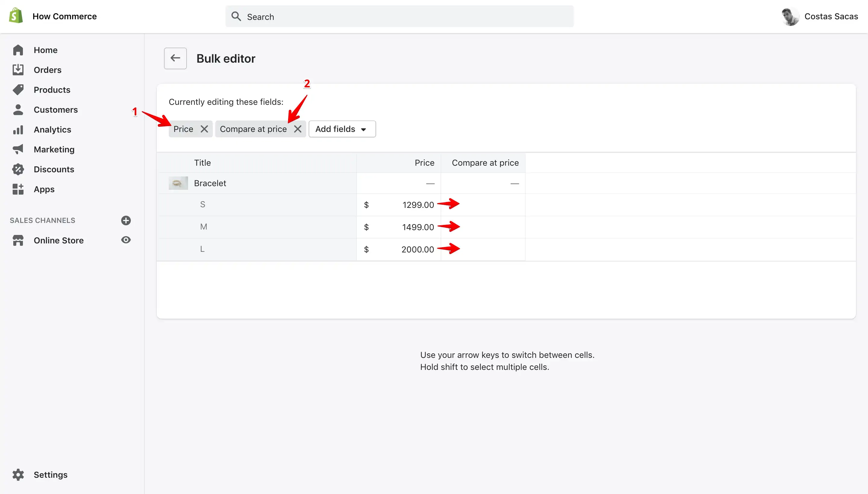Click the Costas Sacas account name

pyautogui.click(x=831, y=16)
